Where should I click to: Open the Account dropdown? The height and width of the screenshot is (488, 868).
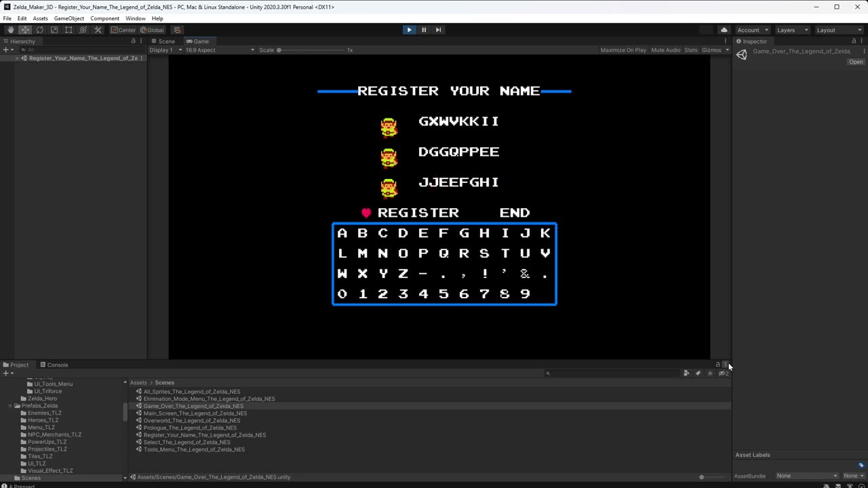pyautogui.click(x=753, y=30)
